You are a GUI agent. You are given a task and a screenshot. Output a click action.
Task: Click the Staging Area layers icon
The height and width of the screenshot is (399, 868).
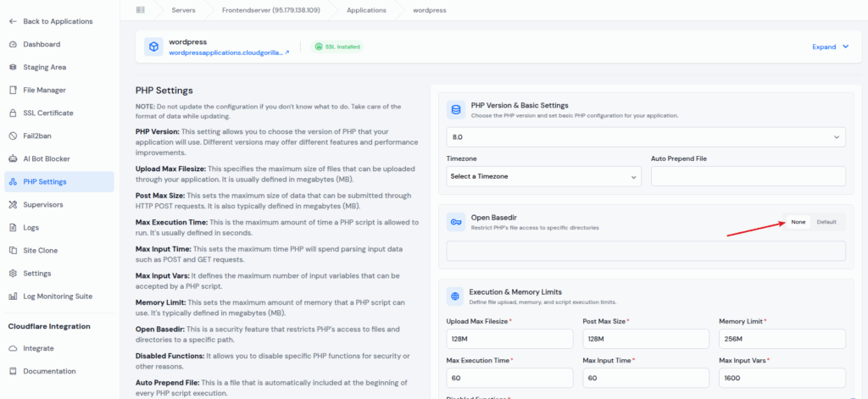[x=14, y=68]
